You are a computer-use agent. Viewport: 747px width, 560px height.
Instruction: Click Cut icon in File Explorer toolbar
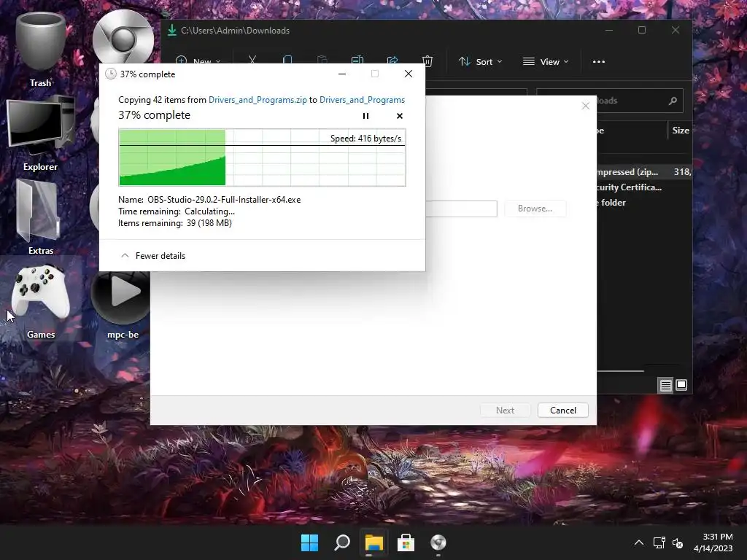[x=252, y=60]
